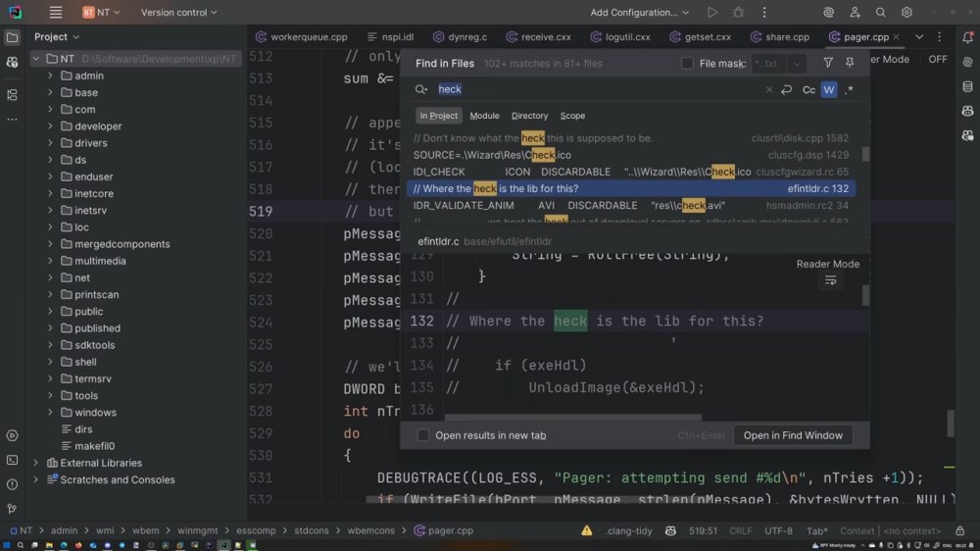Open the AI assistant swirl icon in title bar
This screenshot has height=551, width=980.
click(x=829, y=13)
